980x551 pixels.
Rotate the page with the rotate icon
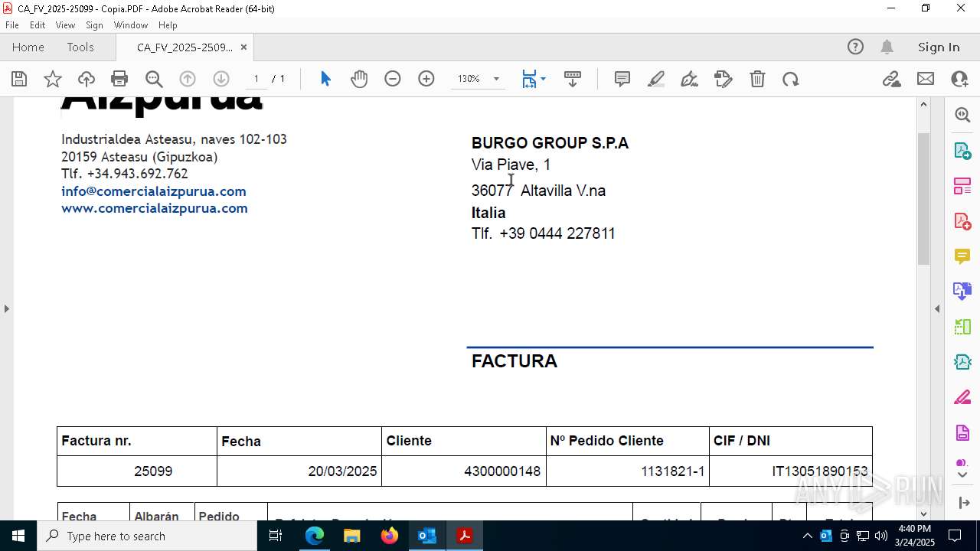click(791, 79)
